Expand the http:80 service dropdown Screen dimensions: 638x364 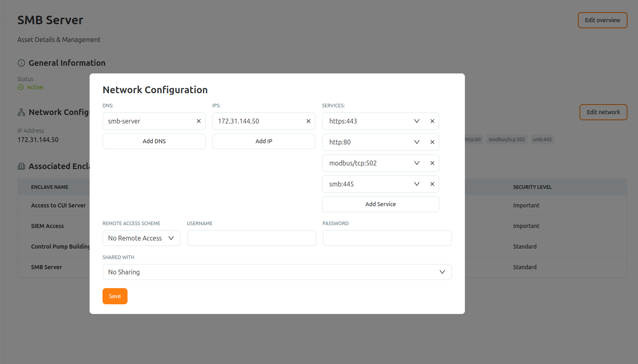click(417, 142)
